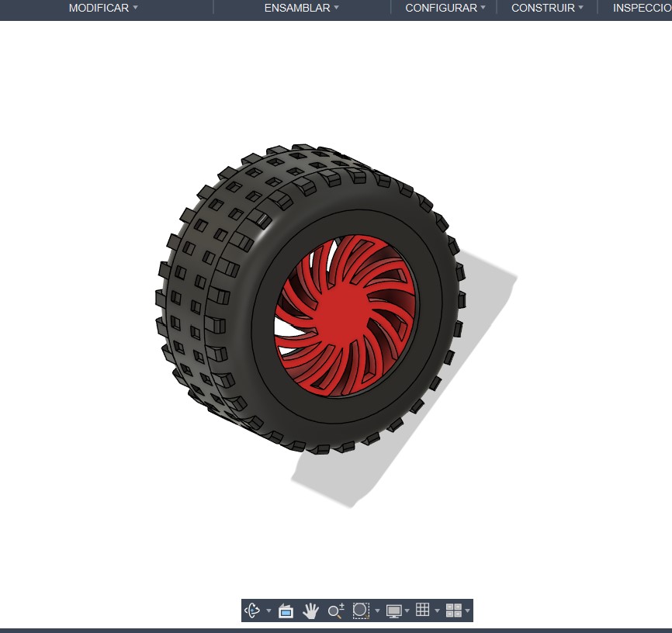Open the ENSAMBLAR menu
Viewport: 672px width, 633px height.
tap(301, 8)
